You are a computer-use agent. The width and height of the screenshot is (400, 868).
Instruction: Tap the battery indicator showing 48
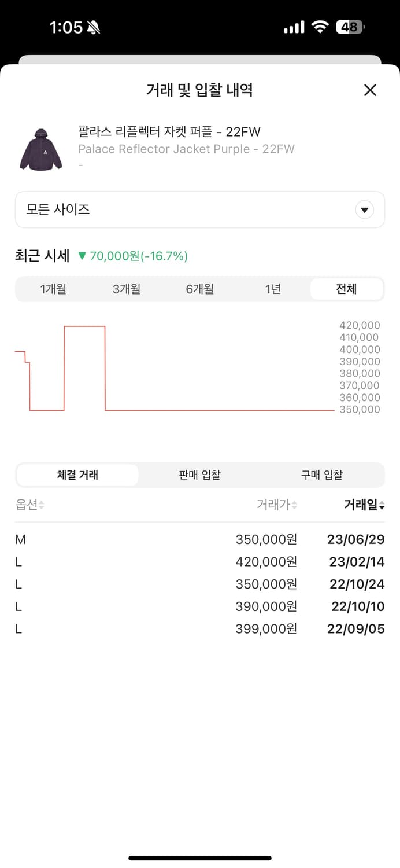[350, 27]
